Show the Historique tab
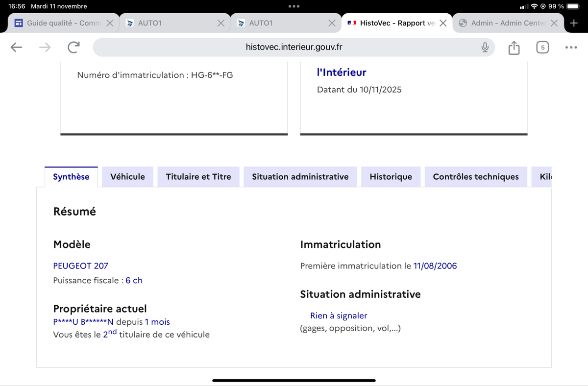The width and height of the screenshot is (588, 386). coord(391,177)
